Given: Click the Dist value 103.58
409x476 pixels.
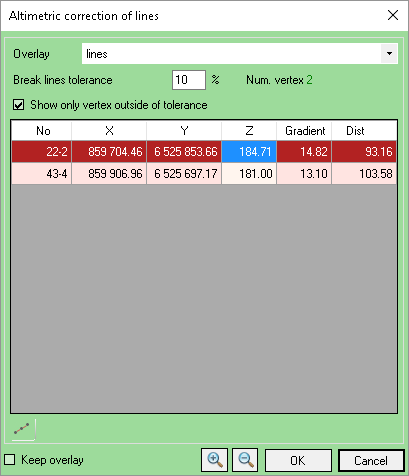Looking at the screenshot, I should click(x=364, y=173).
